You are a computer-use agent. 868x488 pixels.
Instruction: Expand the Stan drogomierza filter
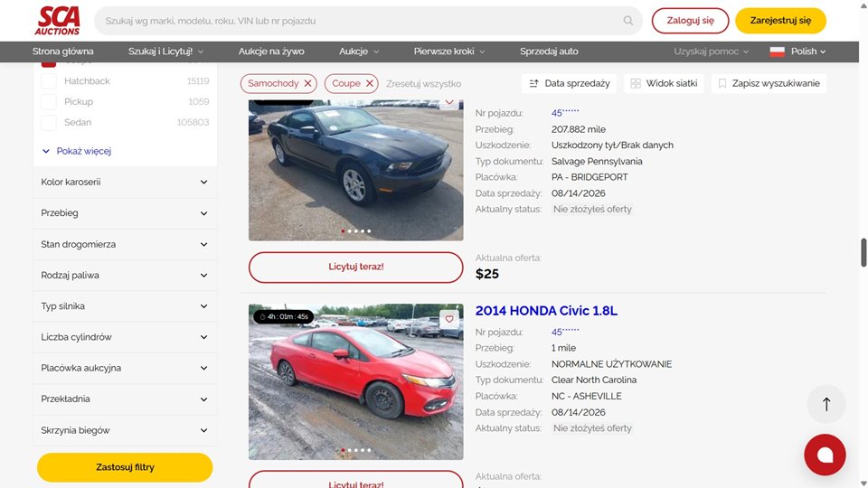(125, 244)
